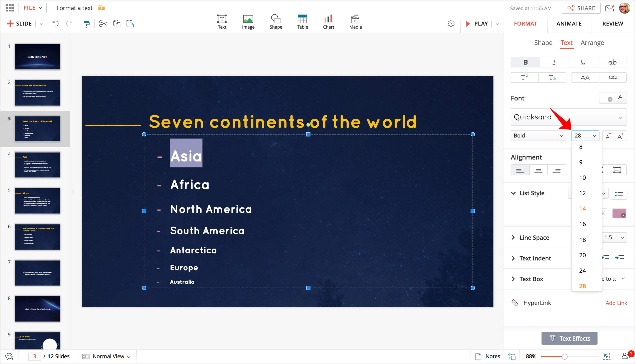Viewport: 635px width, 364px height.
Task: Increase font size with A+ icon
Action: (x=620, y=136)
